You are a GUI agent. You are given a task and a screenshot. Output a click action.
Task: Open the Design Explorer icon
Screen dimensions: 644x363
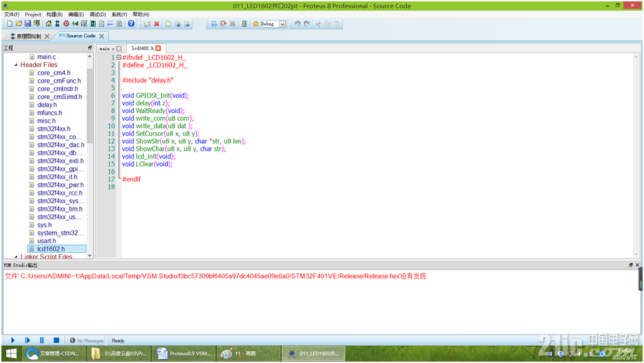point(93,24)
